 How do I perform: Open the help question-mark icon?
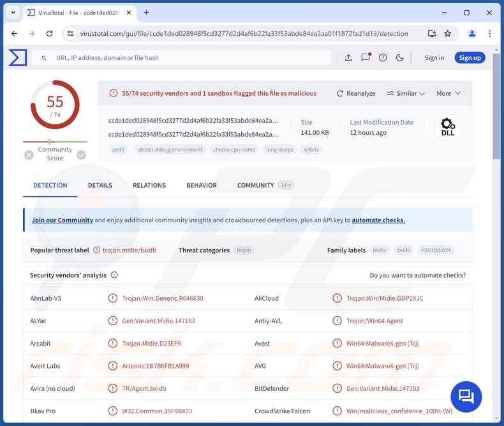click(x=383, y=57)
